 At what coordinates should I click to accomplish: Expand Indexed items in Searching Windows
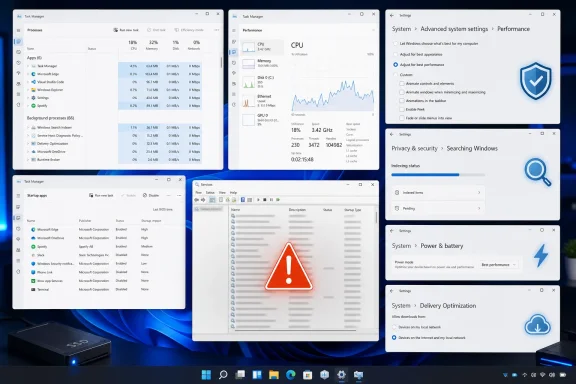point(438,193)
